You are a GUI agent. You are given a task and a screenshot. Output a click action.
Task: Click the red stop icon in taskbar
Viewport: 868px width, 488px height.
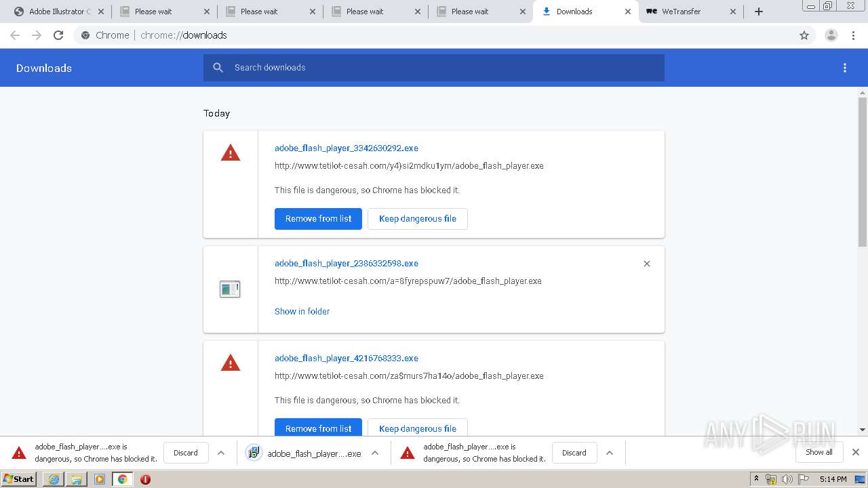coord(145,479)
